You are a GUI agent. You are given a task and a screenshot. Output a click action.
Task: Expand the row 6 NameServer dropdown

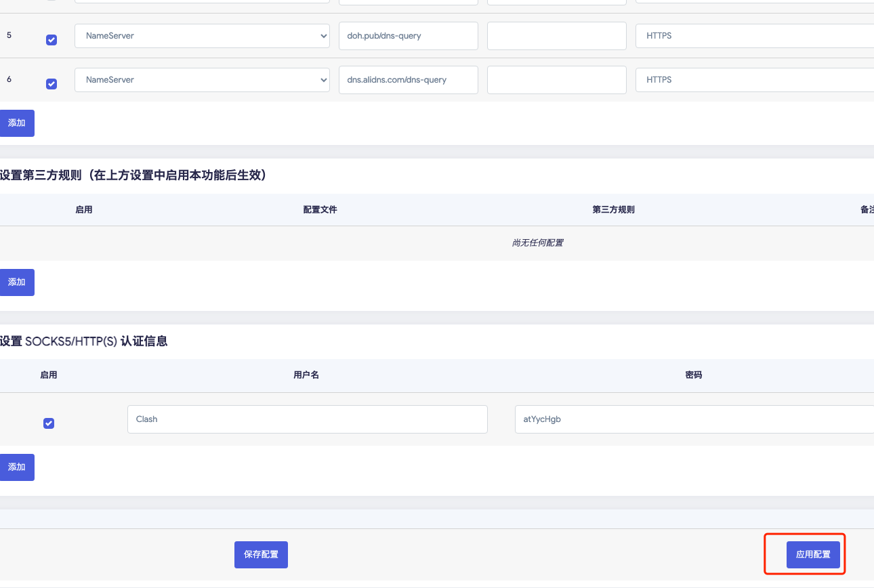click(202, 80)
